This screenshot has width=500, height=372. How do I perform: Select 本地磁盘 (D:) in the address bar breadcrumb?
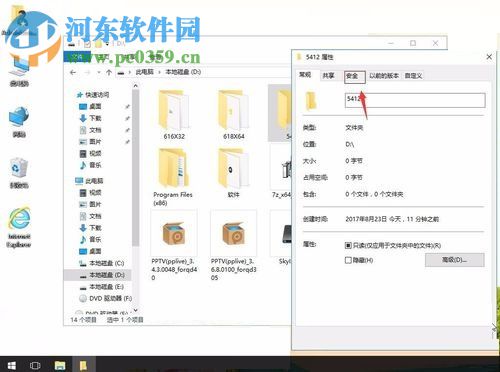click(x=183, y=72)
